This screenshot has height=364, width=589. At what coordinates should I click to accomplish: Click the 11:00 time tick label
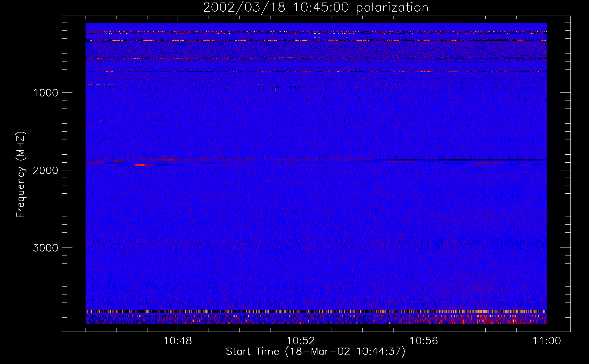pos(547,341)
